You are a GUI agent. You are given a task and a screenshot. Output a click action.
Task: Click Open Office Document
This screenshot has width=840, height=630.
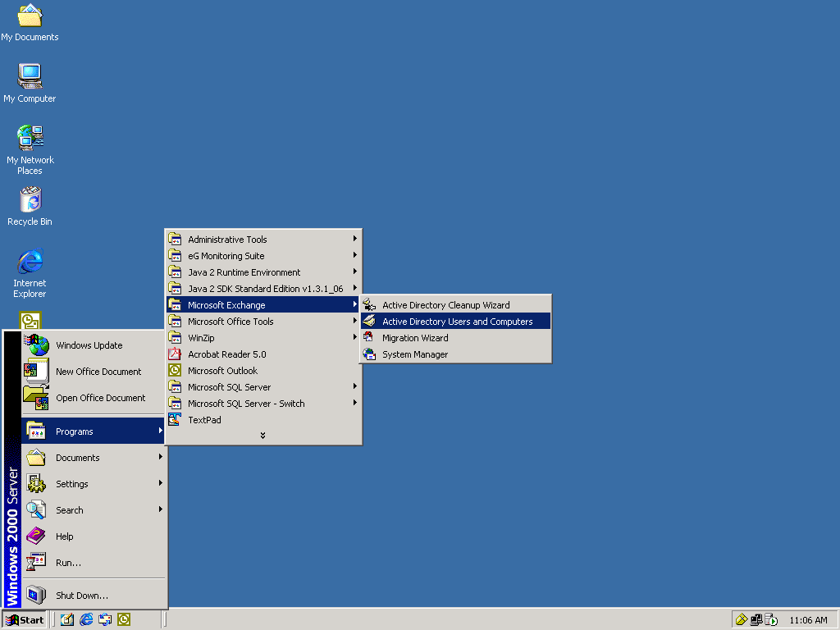94,398
